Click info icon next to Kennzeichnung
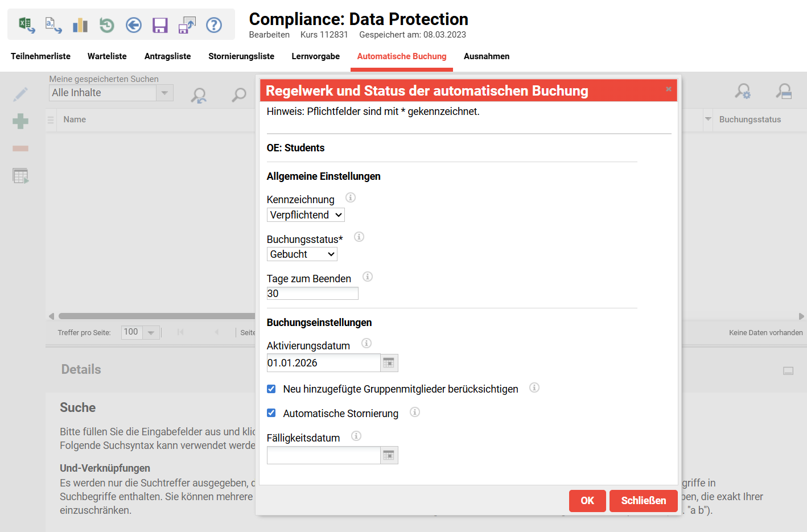The height and width of the screenshot is (532, 807). (x=351, y=198)
